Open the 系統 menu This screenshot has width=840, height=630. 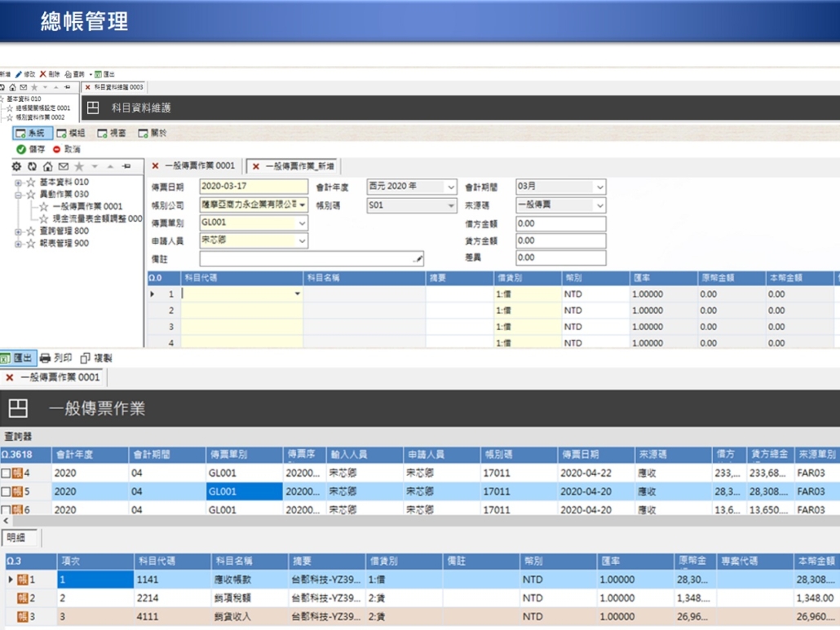click(x=32, y=133)
